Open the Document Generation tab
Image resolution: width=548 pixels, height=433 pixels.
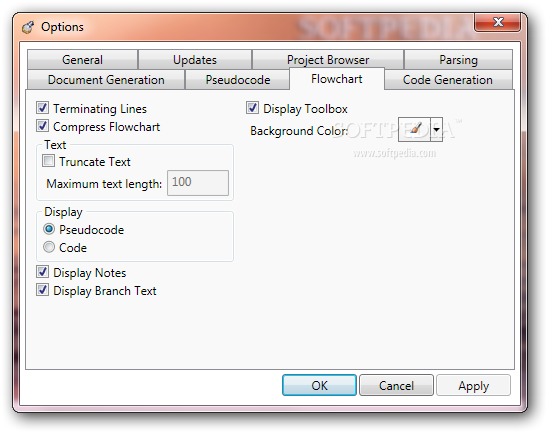point(106,80)
